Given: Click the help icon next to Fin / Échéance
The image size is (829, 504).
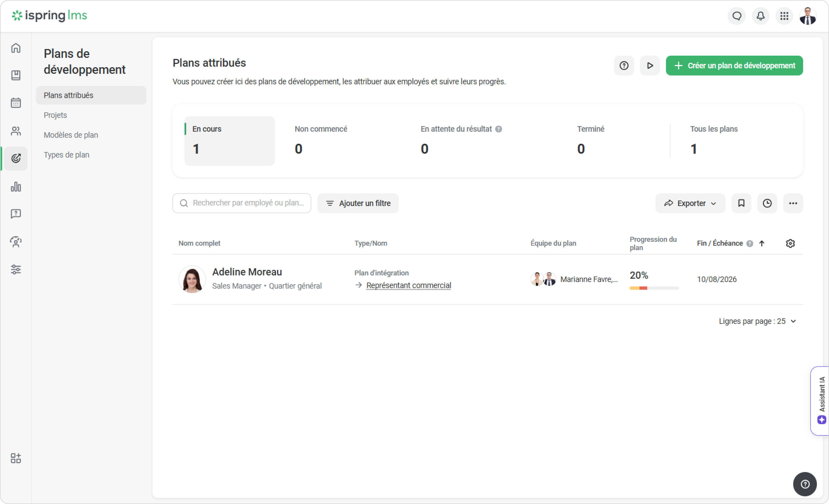Looking at the screenshot, I should 750,243.
